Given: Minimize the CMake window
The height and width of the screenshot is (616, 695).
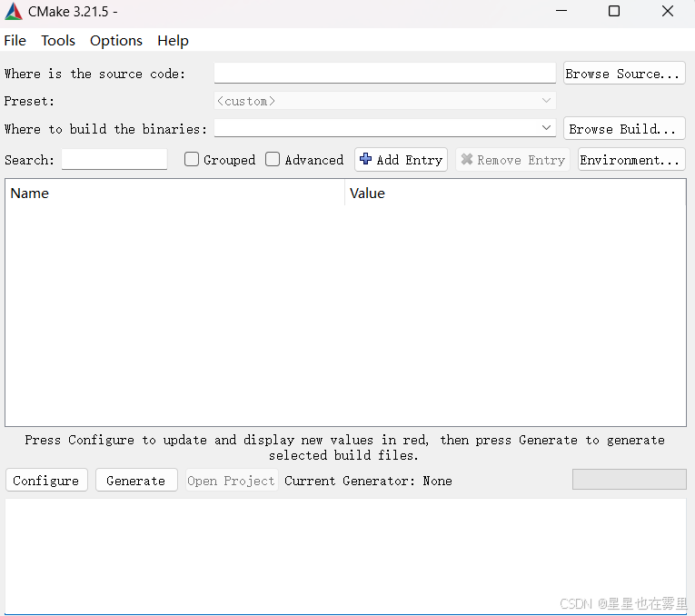Looking at the screenshot, I should point(561,11).
